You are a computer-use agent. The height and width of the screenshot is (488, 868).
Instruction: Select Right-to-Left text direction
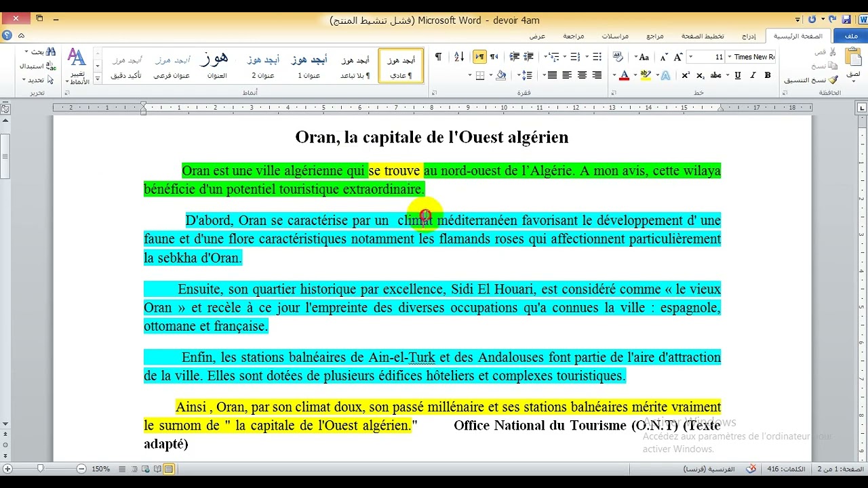pos(494,57)
